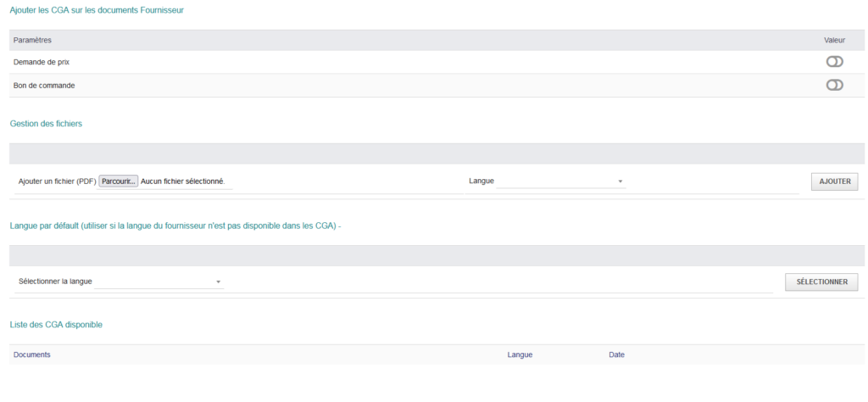Click the Langue dropdown arrow icon
The width and height of the screenshot is (868, 402).
coord(620,181)
